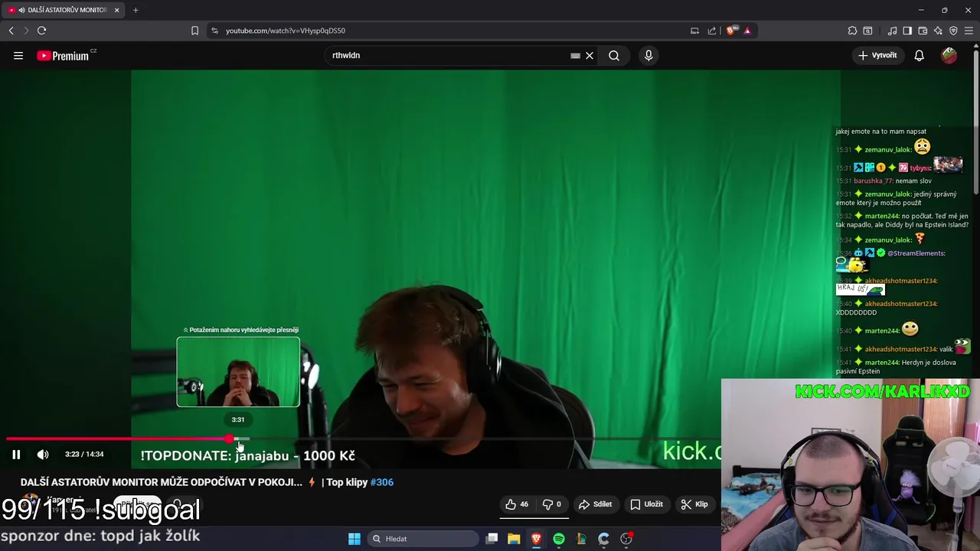Open Leo AI sparkle icon

(x=938, y=31)
